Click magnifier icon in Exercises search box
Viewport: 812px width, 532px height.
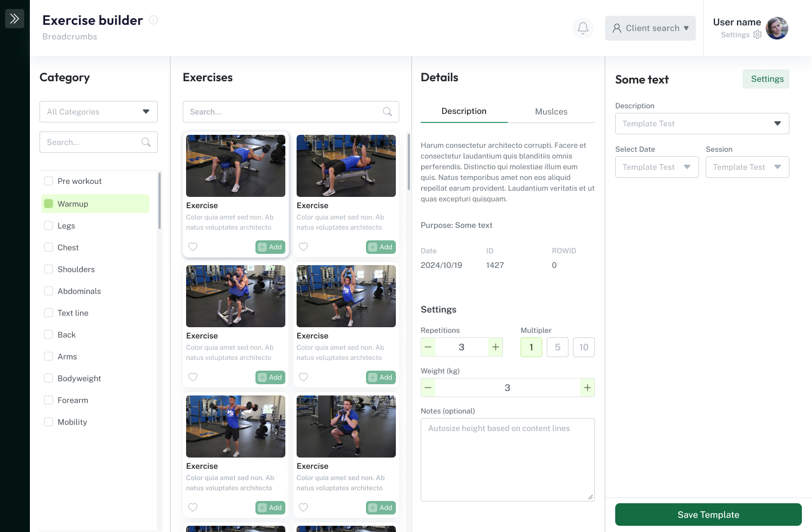[x=387, y=112]
